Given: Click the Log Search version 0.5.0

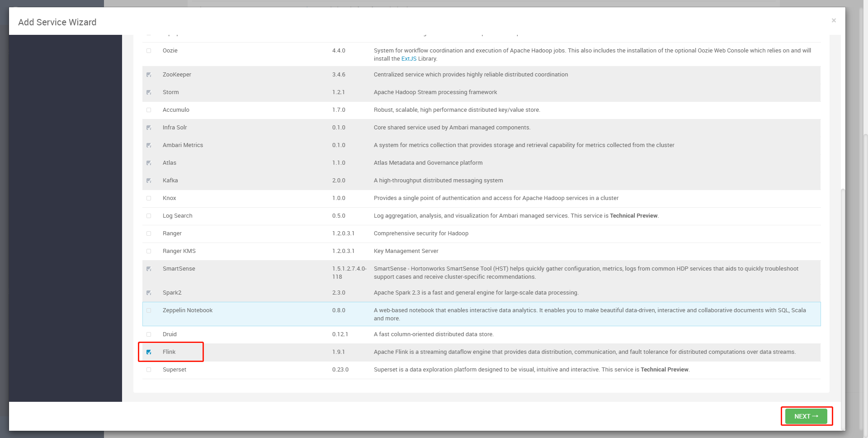Looking at the screenshot, I should pos(339,216).
